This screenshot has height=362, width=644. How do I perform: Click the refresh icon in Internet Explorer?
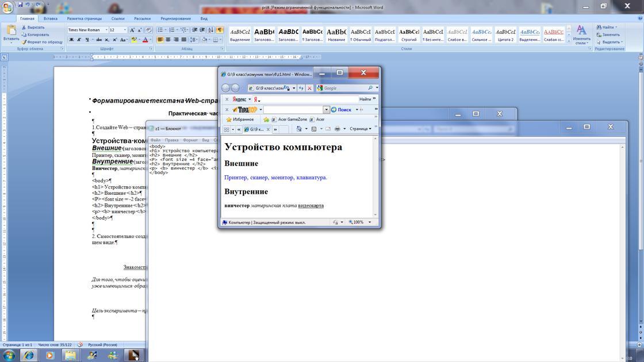tap(301, 88)
